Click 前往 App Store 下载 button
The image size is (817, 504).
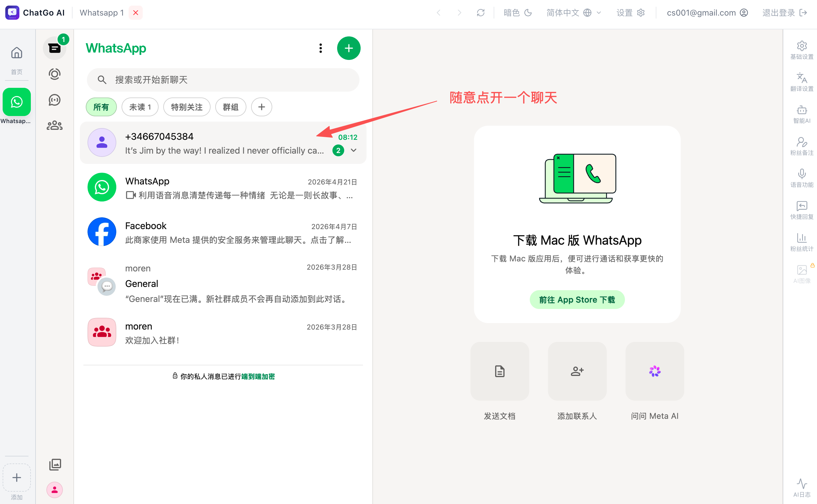pyautogui.click(x=577, y=300)
